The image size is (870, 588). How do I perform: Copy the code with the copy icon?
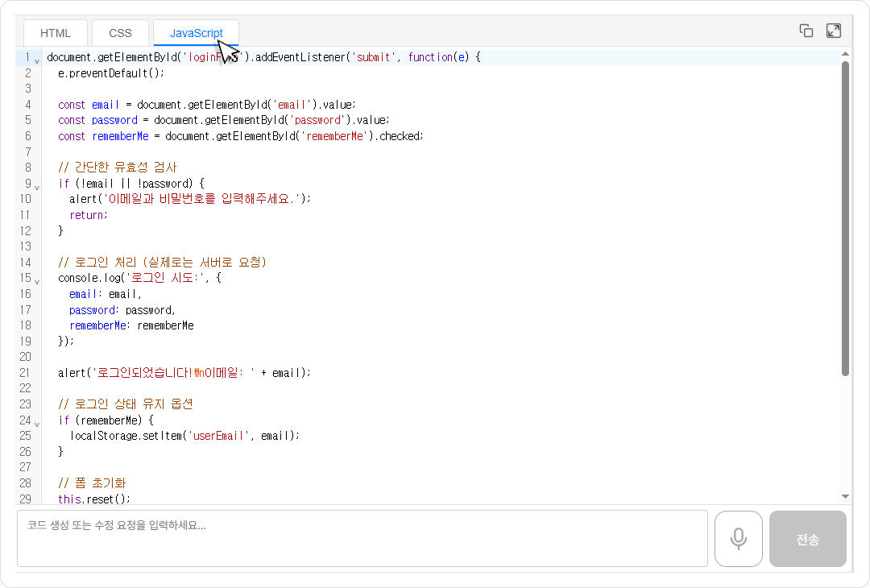click(x=806, y=31)
